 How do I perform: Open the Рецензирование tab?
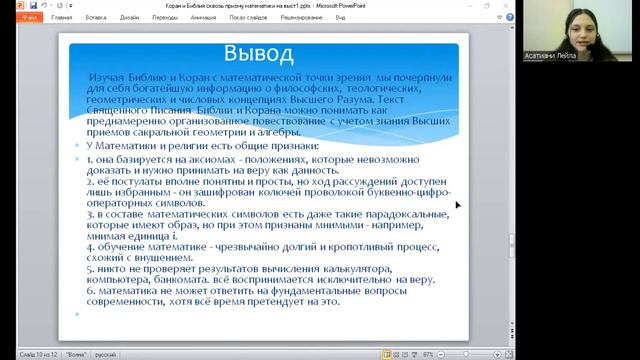301,18
